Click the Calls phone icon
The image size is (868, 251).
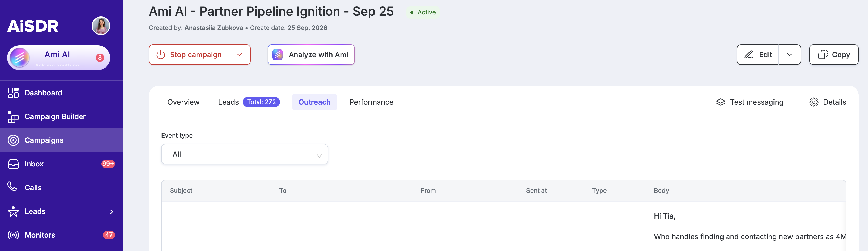point(12,187)
